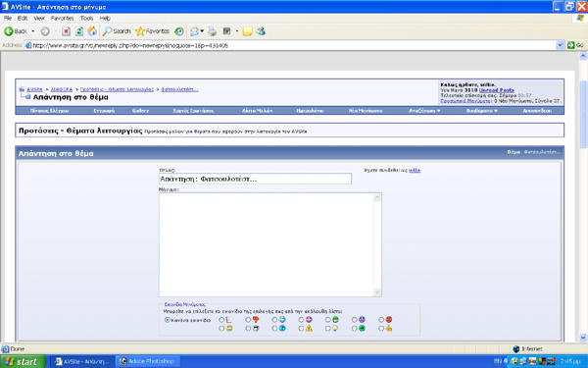Viewport: 588px width, 368px height.
Task: Click the page vertical scrollbar down arrow
Action: tap(583, 338)
